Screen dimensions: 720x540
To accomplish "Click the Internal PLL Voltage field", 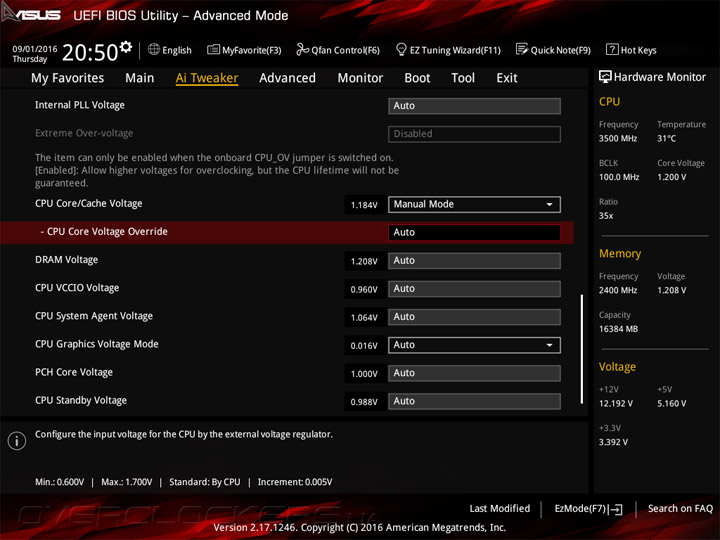I will tap(474, 106).
